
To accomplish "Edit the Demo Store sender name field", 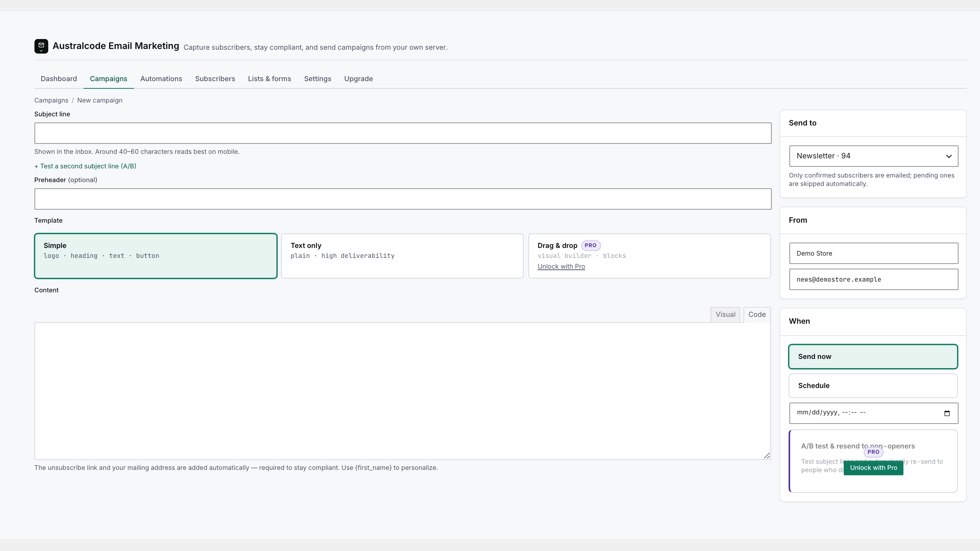I will [x=874, y=253].
